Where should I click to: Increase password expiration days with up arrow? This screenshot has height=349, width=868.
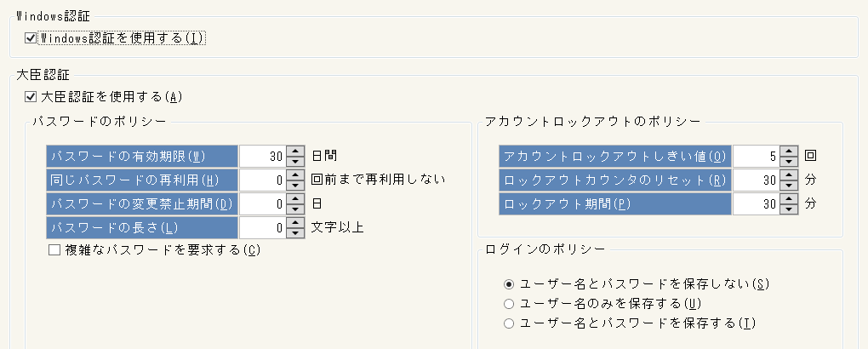[x=294, y=151]
